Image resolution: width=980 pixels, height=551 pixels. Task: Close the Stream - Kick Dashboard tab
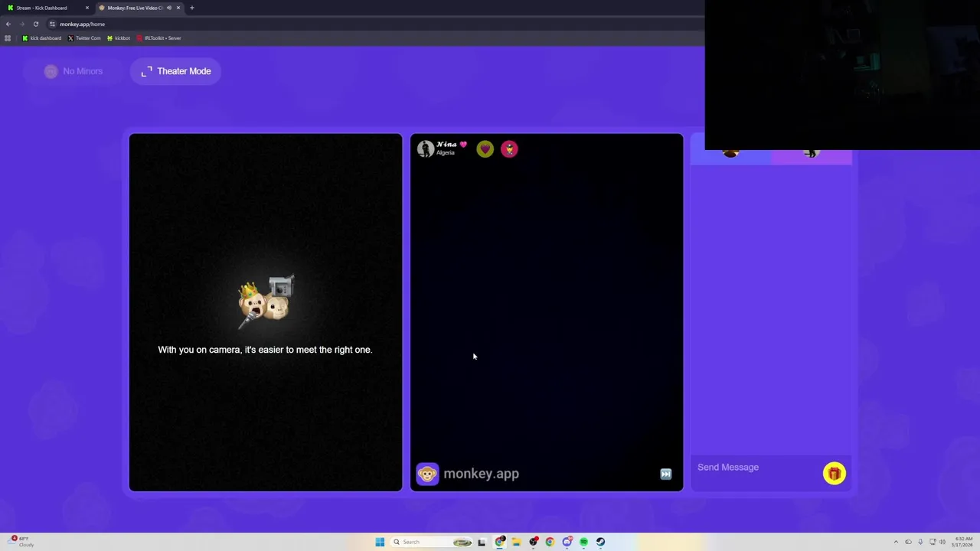click(87, 8)
